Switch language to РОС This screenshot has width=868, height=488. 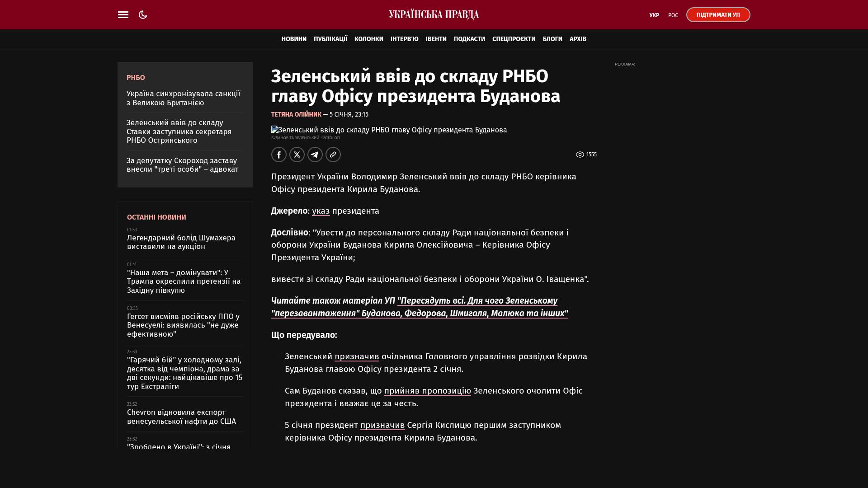pyautogui.click(x=673, y=15)
